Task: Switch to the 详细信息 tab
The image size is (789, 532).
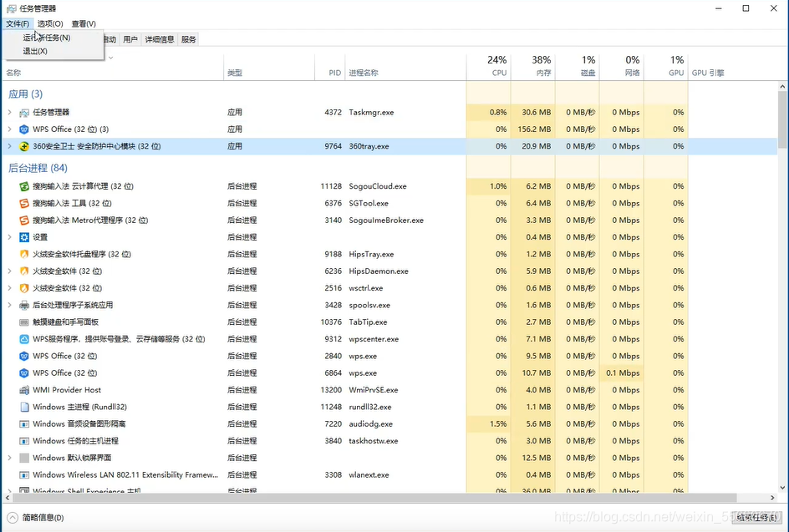Action: [160, 39]
